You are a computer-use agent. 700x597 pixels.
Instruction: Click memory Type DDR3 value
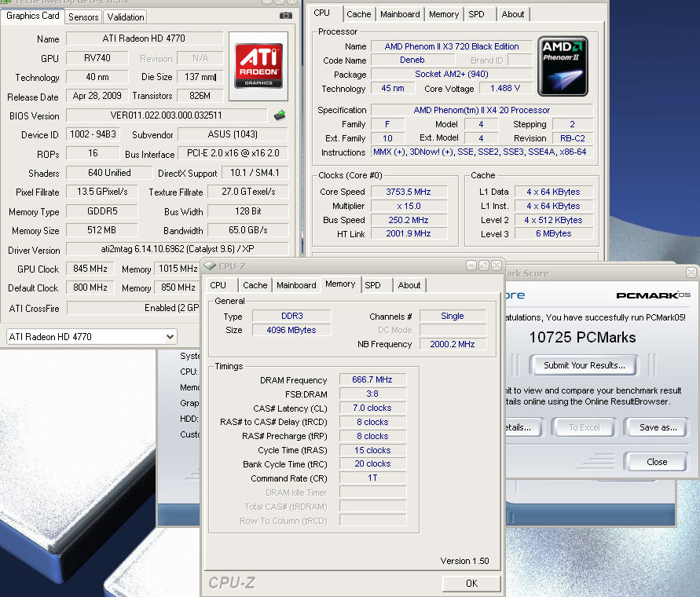(x=291, y=316)
